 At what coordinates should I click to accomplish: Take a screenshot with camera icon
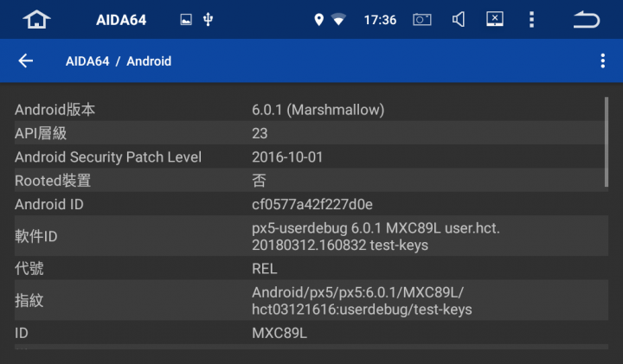click(x=422, y=19)
